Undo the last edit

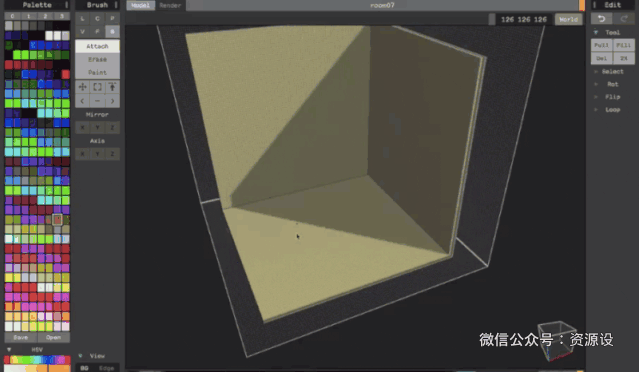pos(602,19)
